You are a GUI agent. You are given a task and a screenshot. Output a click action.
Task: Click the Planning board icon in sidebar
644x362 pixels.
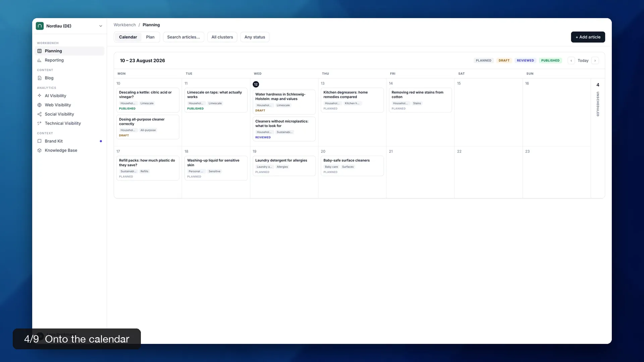(x=40, y=51)
